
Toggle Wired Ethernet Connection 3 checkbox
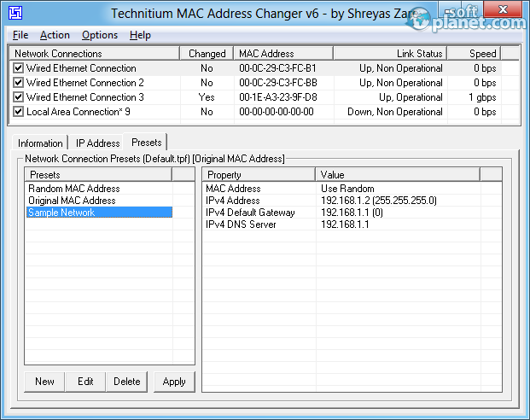(18, 97)
